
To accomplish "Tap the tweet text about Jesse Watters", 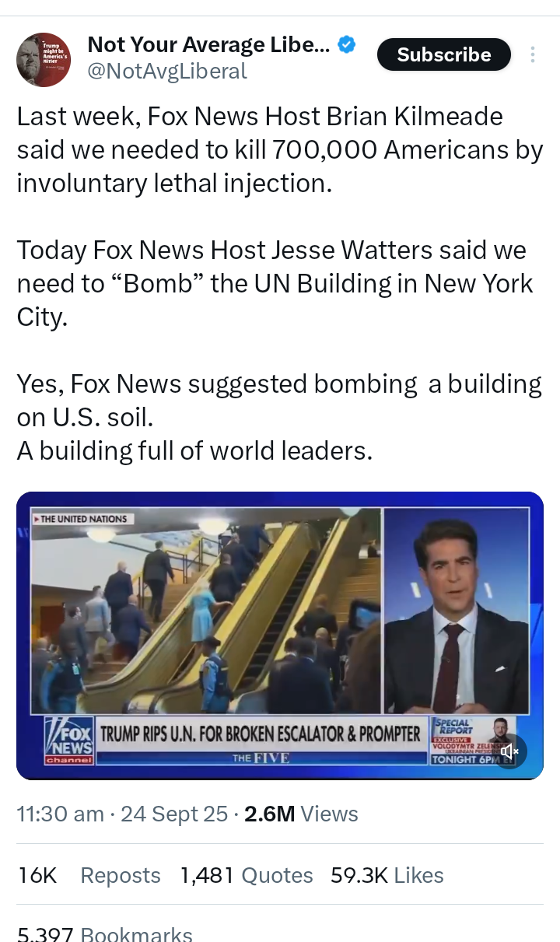I will click(275, 283).
